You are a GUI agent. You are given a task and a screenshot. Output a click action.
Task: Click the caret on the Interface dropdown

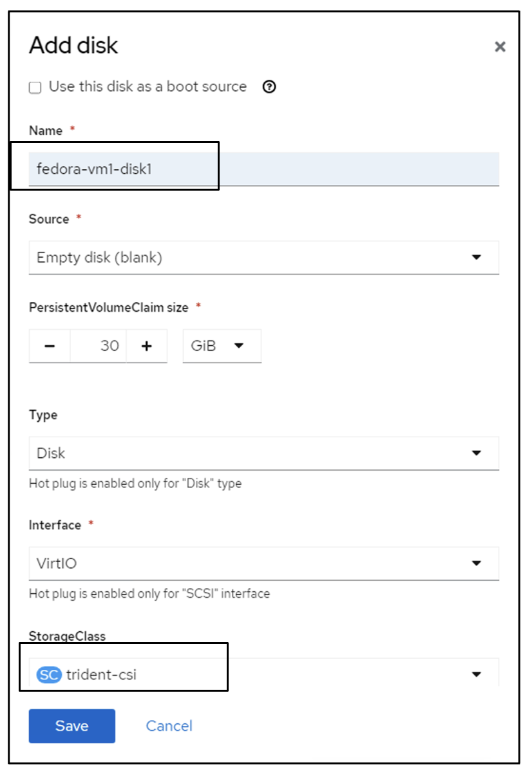[x=477, y=564]
